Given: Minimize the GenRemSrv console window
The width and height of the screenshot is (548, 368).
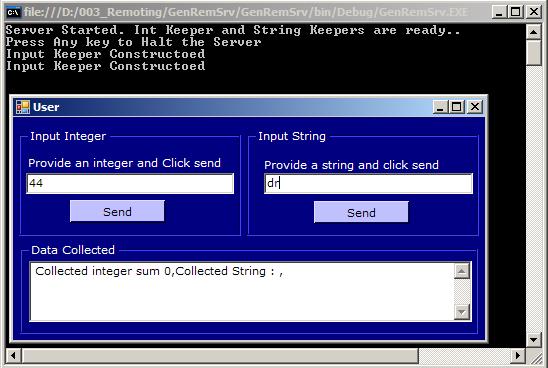Looking at the screenshot, I should (499, 12).
